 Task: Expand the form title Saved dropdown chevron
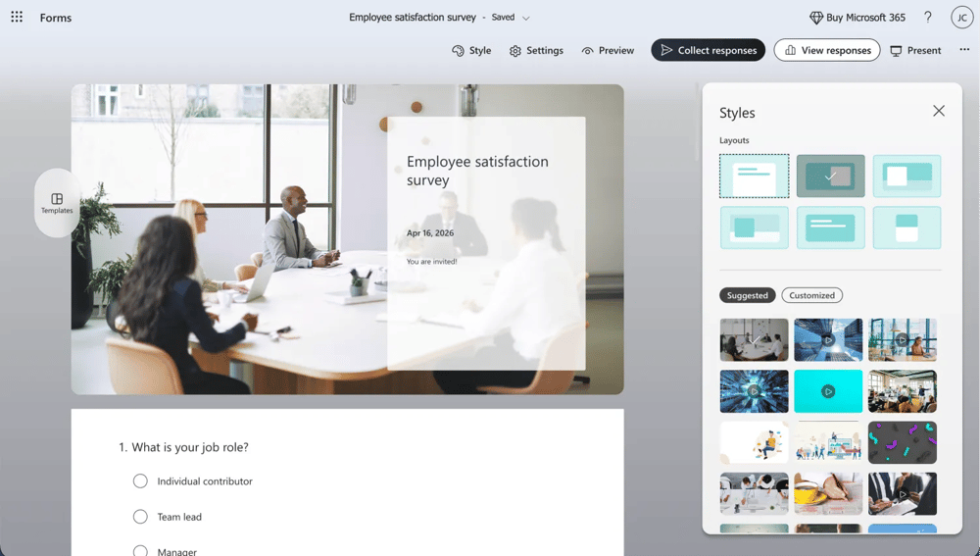point(526,18)
